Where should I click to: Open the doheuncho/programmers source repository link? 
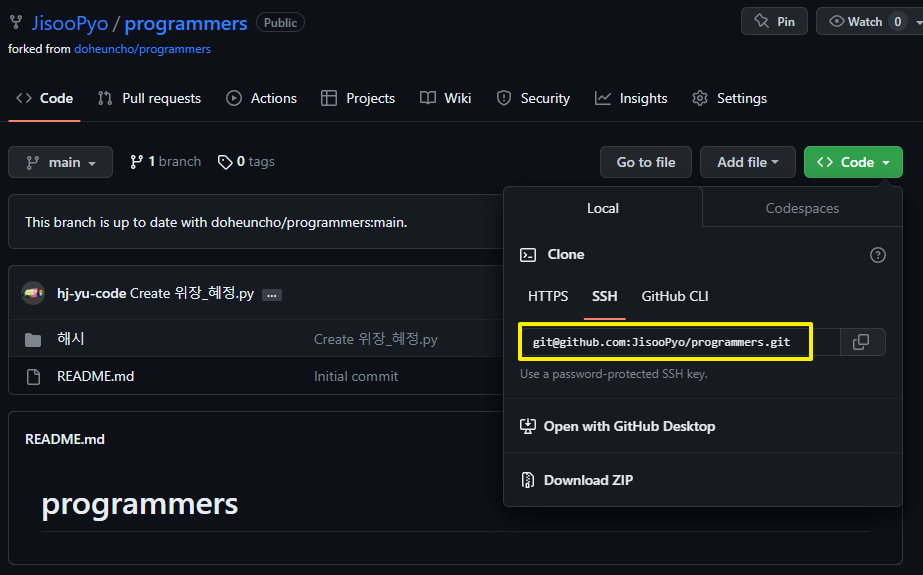[142, 49]
